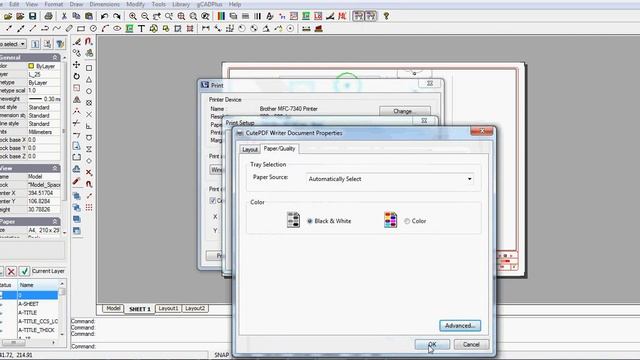640x360 pixels.
Task: Collapse the General properties section
Action: click(x=55, y=58)
